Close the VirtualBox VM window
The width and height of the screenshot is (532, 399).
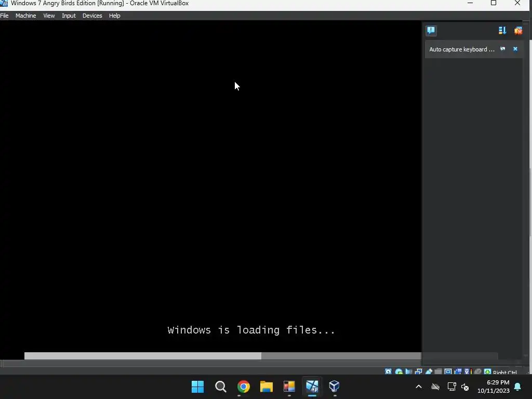pyautogui.click(x=517, y=3)
